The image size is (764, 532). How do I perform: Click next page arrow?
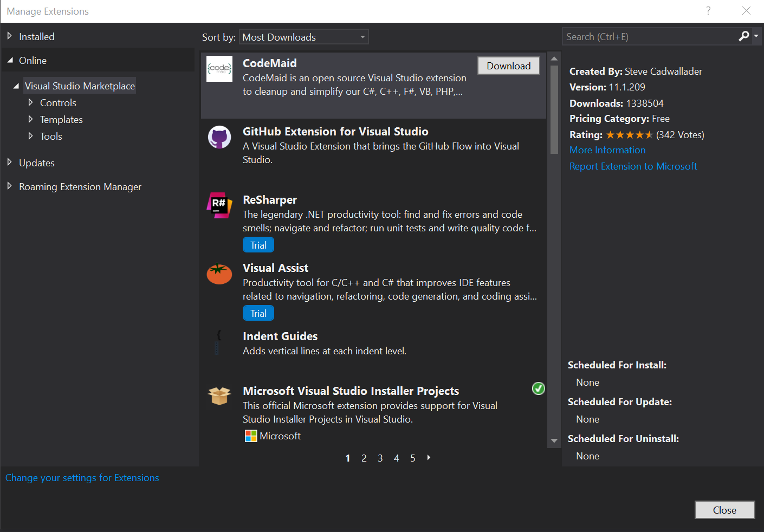tap(429, 458)
